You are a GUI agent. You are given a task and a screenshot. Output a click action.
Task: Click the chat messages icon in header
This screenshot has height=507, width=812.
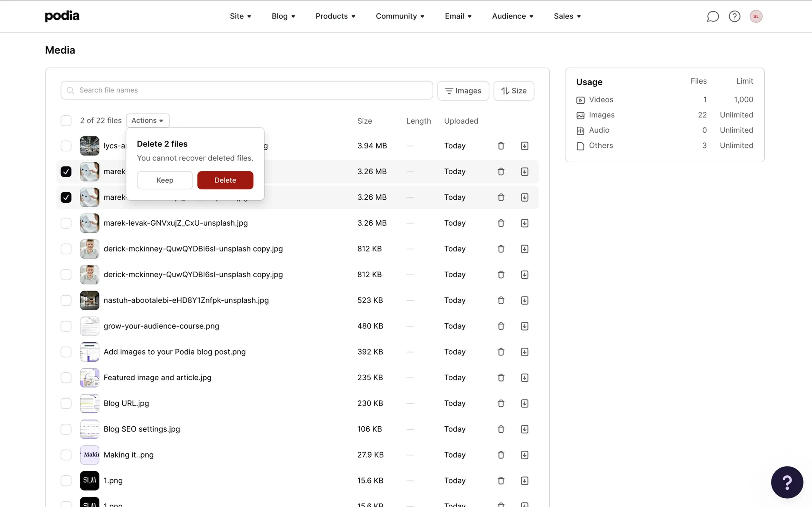(x=712, y=16)
